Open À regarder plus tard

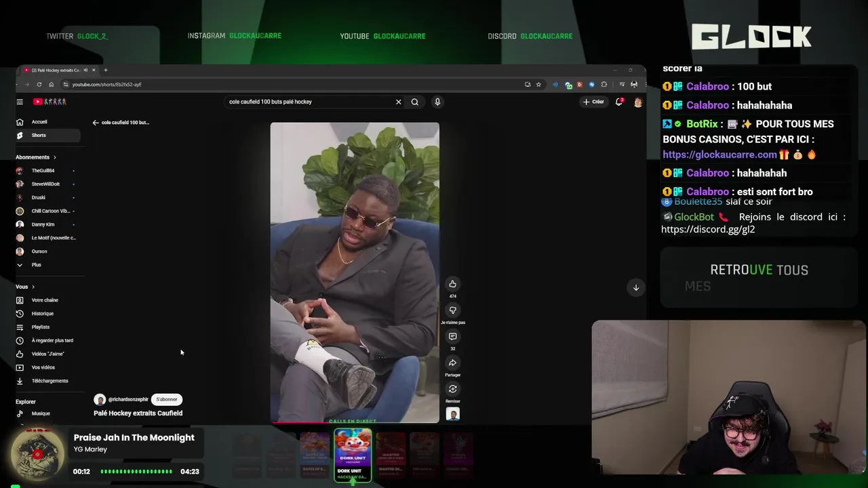pos(46,340)
